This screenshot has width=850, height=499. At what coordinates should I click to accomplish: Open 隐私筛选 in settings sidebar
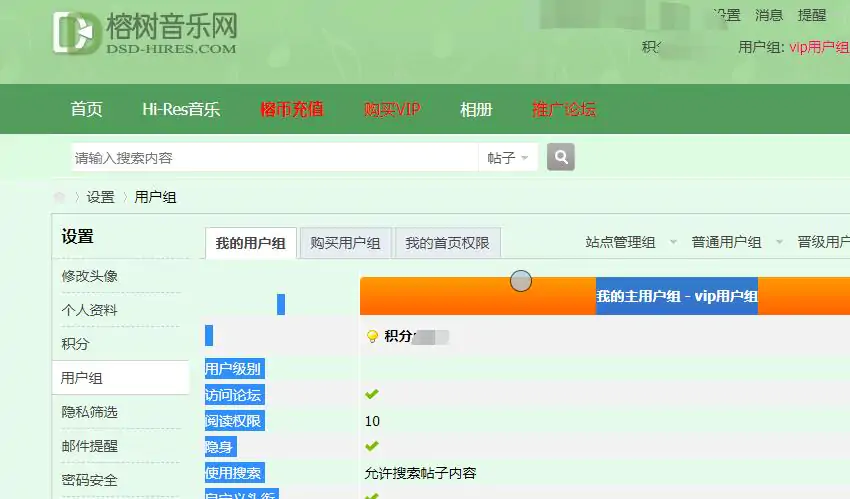tap(89, 412)
